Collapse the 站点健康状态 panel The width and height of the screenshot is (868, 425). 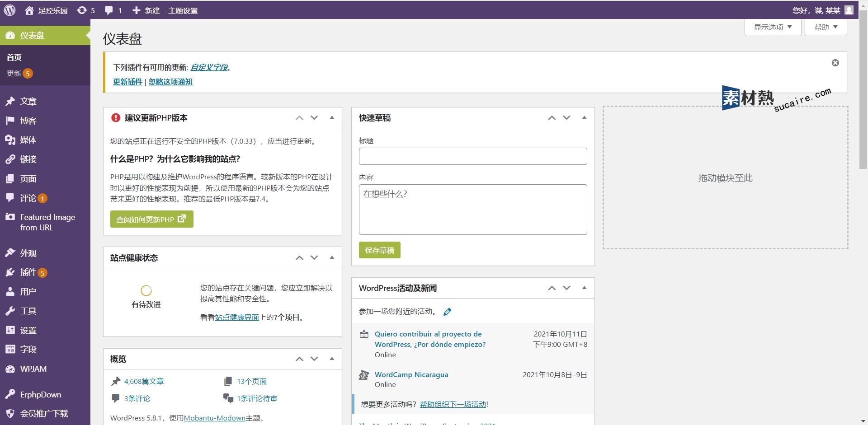pos(332,257)
